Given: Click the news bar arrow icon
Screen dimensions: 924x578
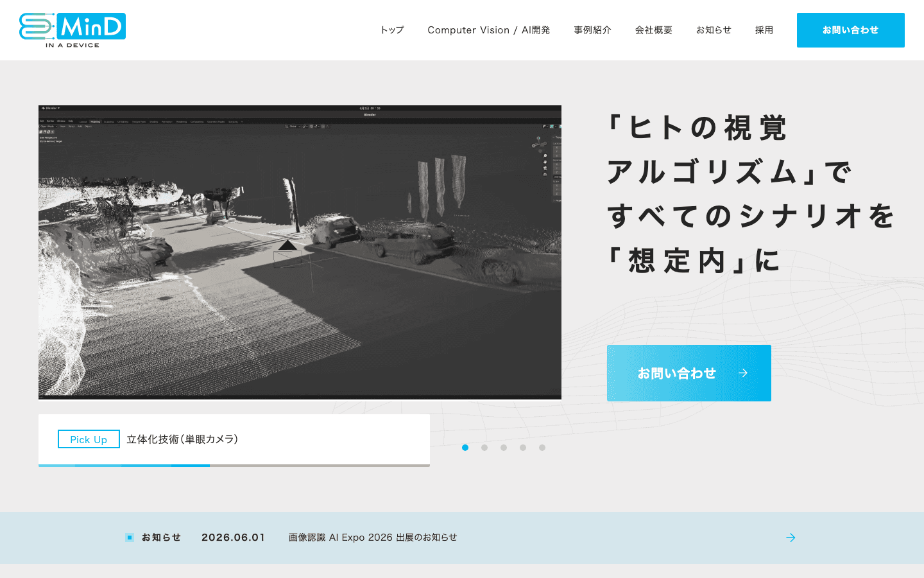Looking at the screenshot, I should point(791,538).
